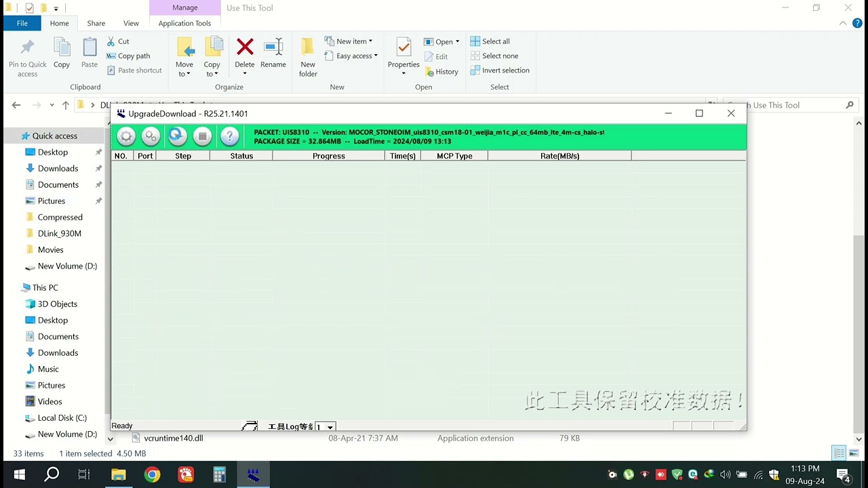Click the Load Packet gear icon in UpgradeDownload

pos(126,136)
